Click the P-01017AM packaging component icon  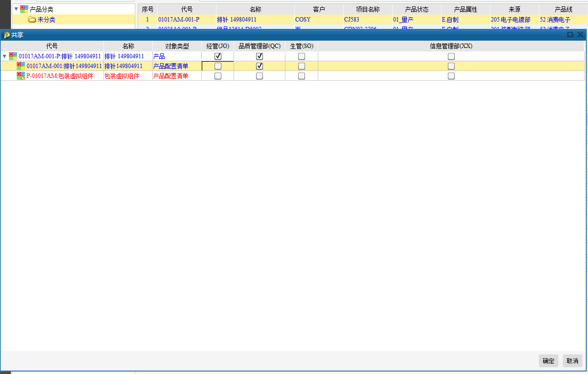[x=21, y=76]
